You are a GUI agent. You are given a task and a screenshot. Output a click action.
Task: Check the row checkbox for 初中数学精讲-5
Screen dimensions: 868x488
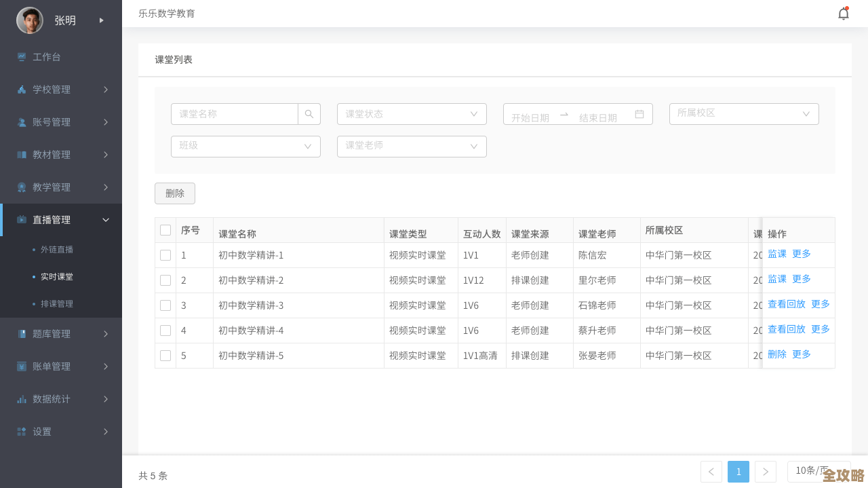pos(165,355)
